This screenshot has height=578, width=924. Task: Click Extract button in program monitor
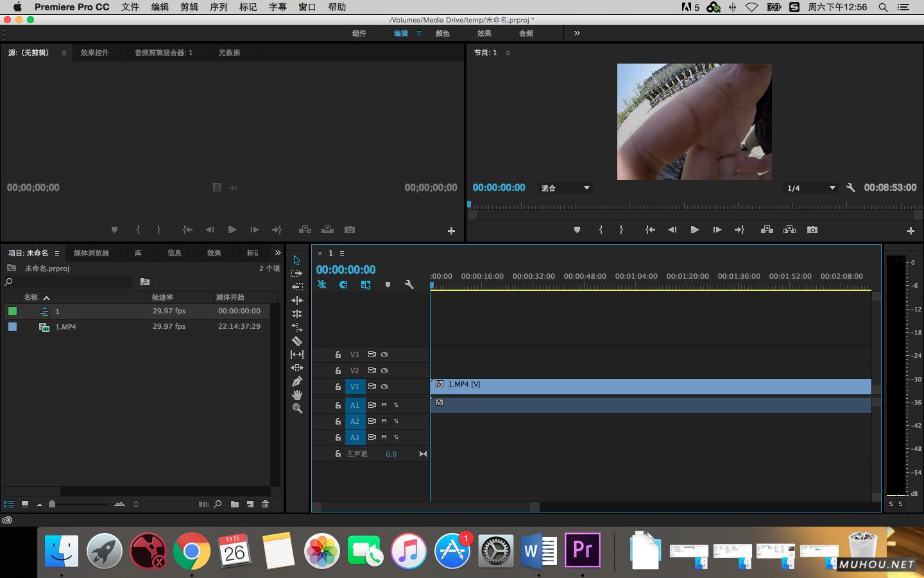coord(790,230)
